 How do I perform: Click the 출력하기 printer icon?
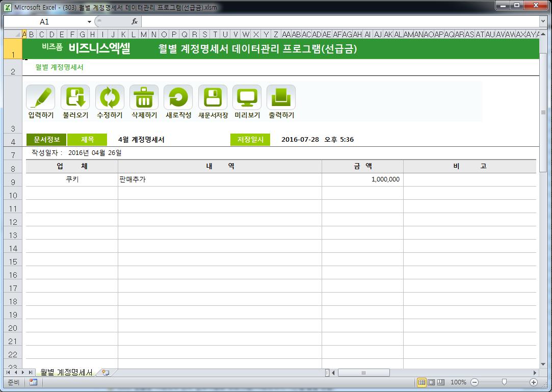tap(281, 97)
